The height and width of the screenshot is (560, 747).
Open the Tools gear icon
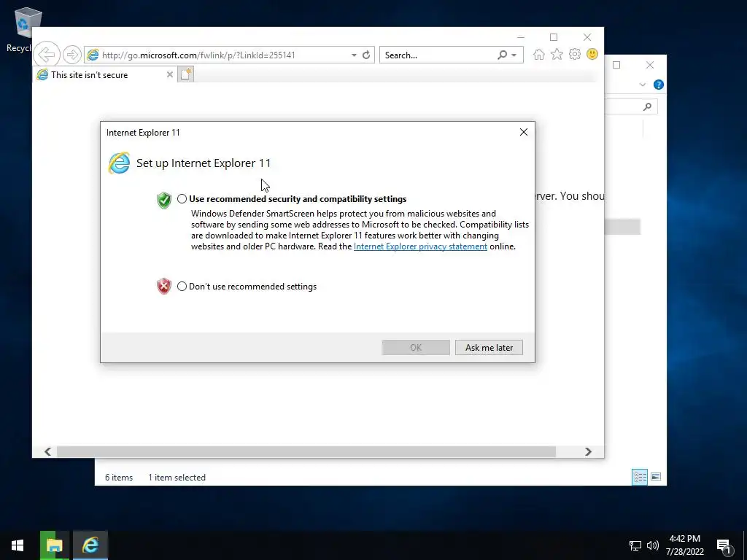pos(575,54)
